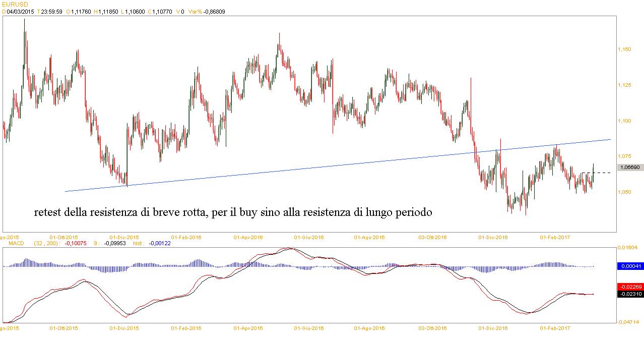Click 01-Apr-2016 on the price chart date axis
The image size is (644, 337).
248,237
